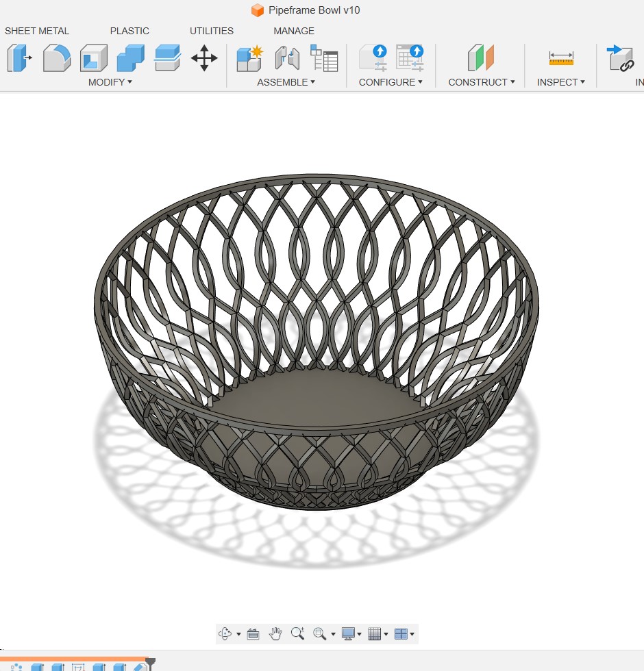This screenshot has height=671, width=644.
Task: Open the tree-and-table icon in Assemble
Action: point(324,58)
